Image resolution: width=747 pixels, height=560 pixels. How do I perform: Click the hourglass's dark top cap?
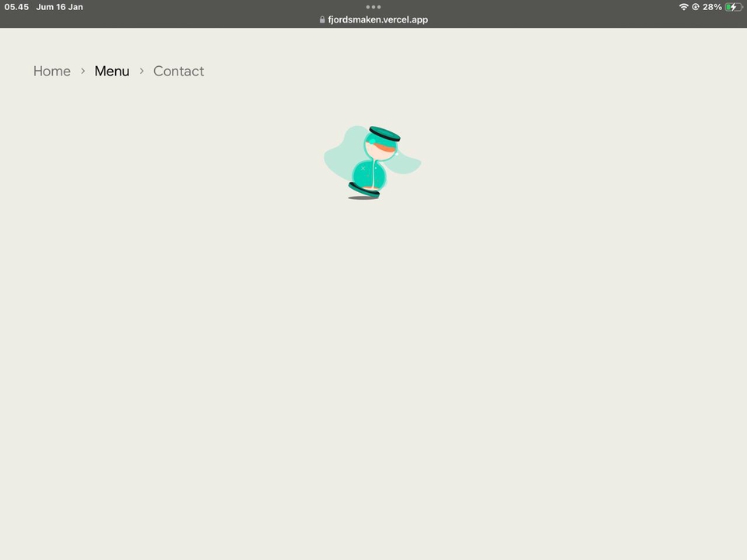pyautogui.click(x=384, y=135)
